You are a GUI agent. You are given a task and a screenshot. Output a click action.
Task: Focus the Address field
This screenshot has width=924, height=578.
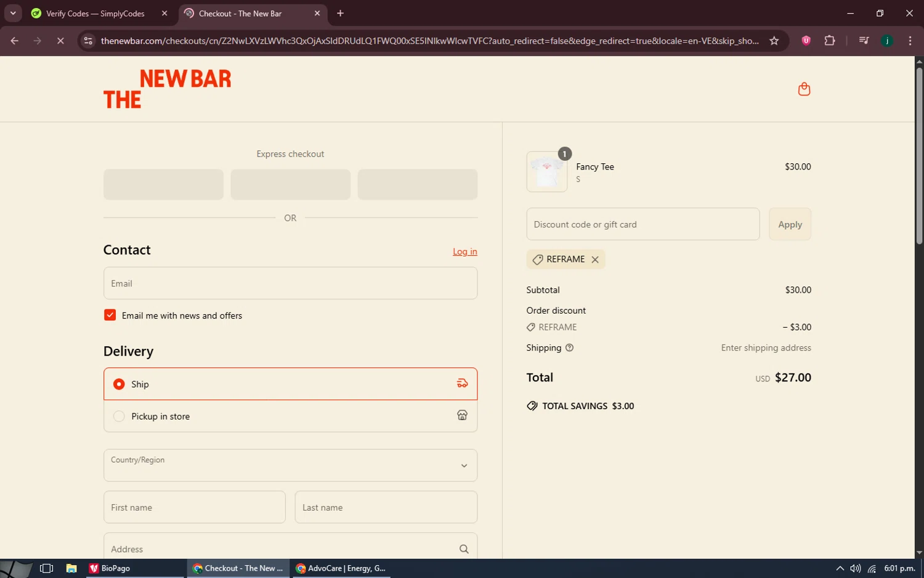coord(290,547)
